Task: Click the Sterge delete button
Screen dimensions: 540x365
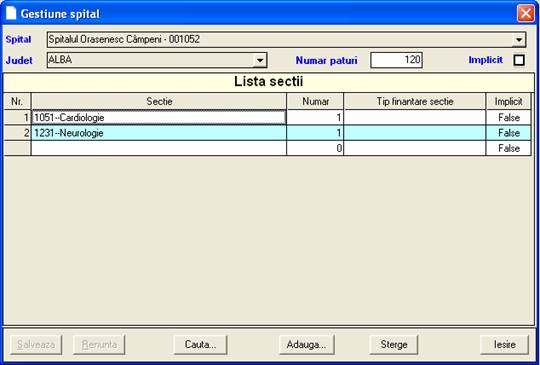Action: [394, 345]
